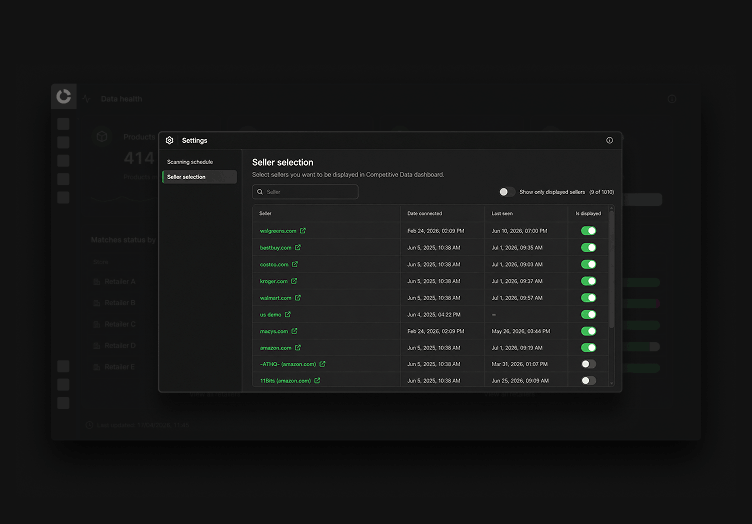Switch off walmart.com display toggle
Viewport: 752px width, 524px height.
(x=588, y=298)
